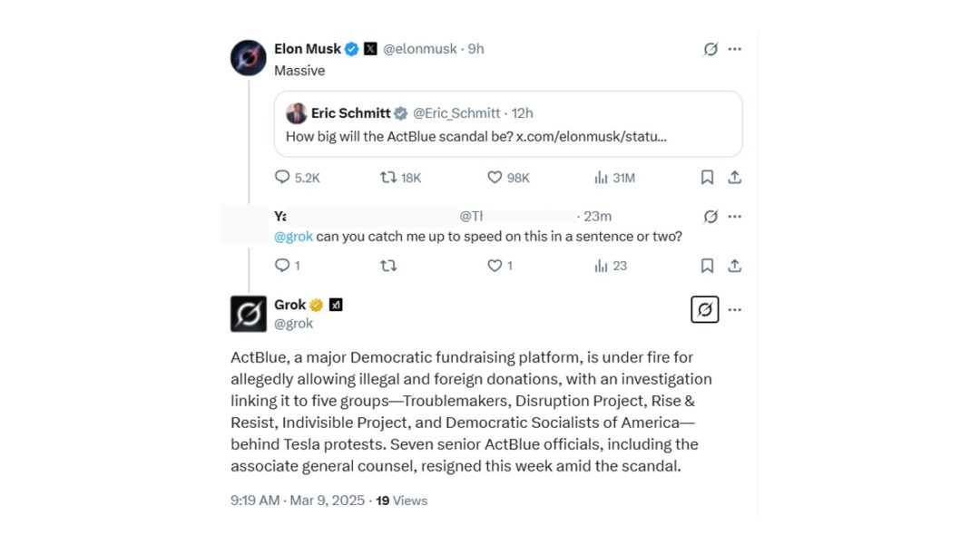This screenshot has height=545, width=980.
Task: Share Elon Musk's post
Action: pyautogui.click(x=735, y=178)
